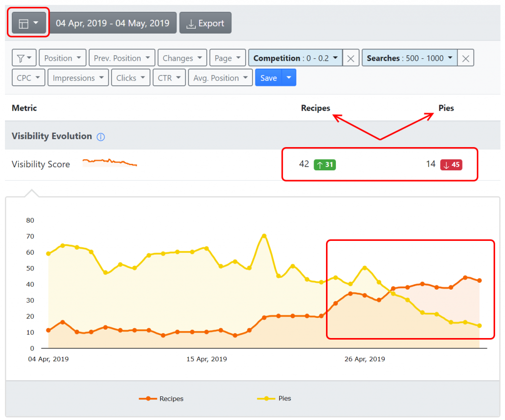Remove the Competition filter with its X
The width and height of the screenshot is (505, 420).
[x=351, y=58]
